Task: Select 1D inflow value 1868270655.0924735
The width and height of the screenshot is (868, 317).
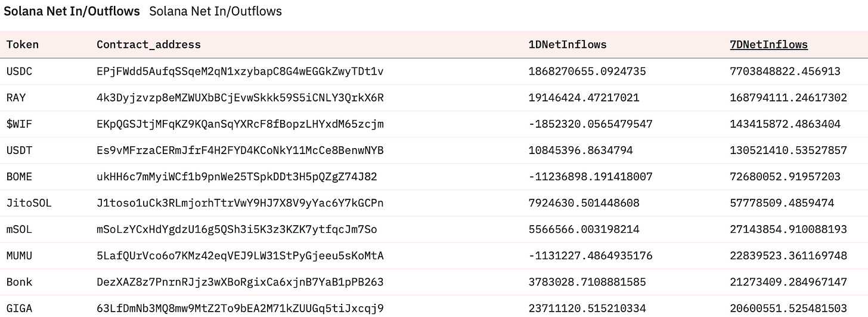Action: pos(587,71)
